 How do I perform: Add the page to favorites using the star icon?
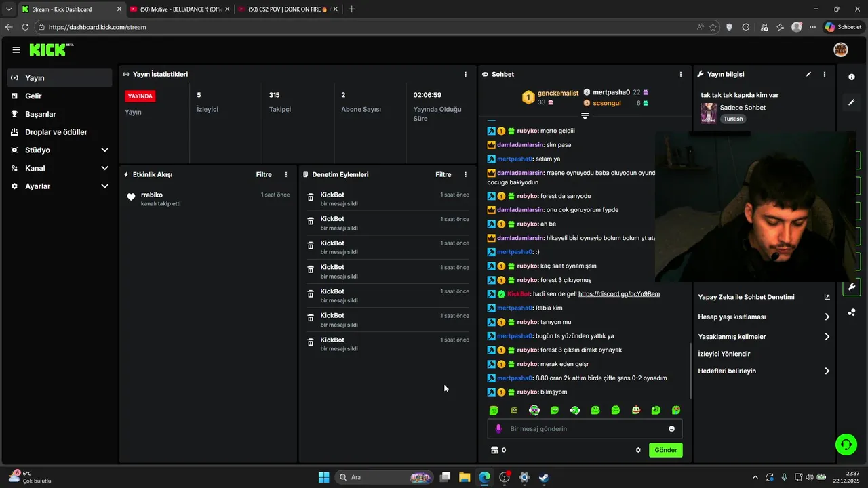click(713, 27)
